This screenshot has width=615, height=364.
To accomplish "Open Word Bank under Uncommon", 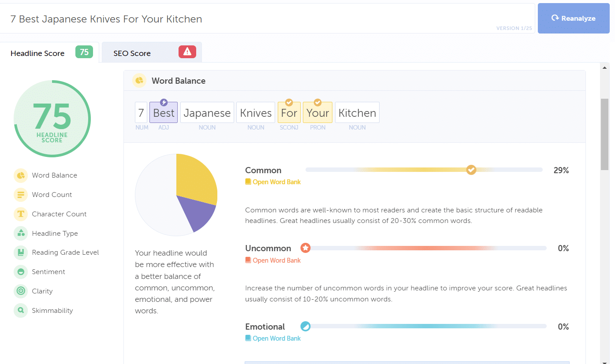I will (276, 260).
